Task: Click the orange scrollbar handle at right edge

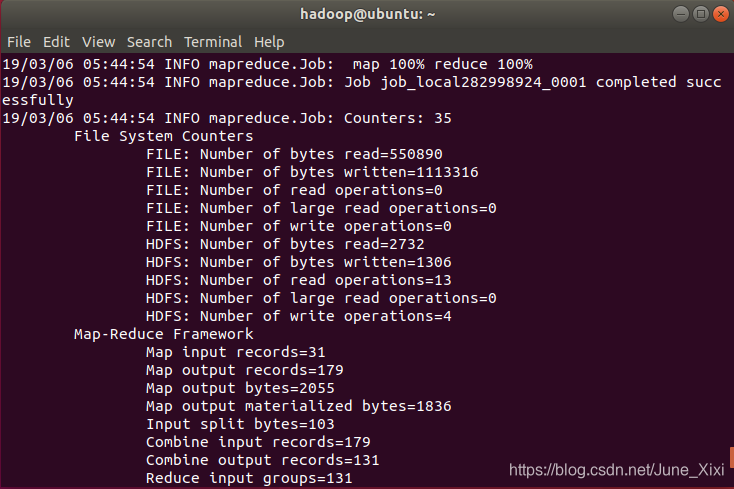Action: click(x=732, y=457)
